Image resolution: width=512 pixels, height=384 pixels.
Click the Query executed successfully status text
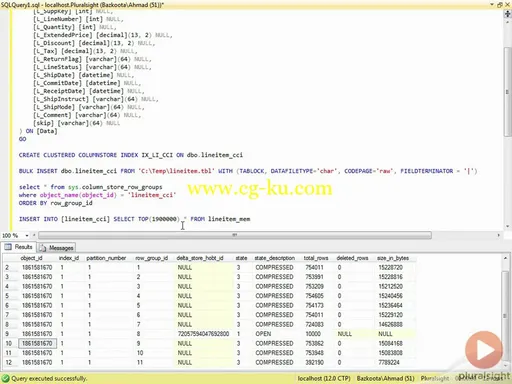coord(49,378)
